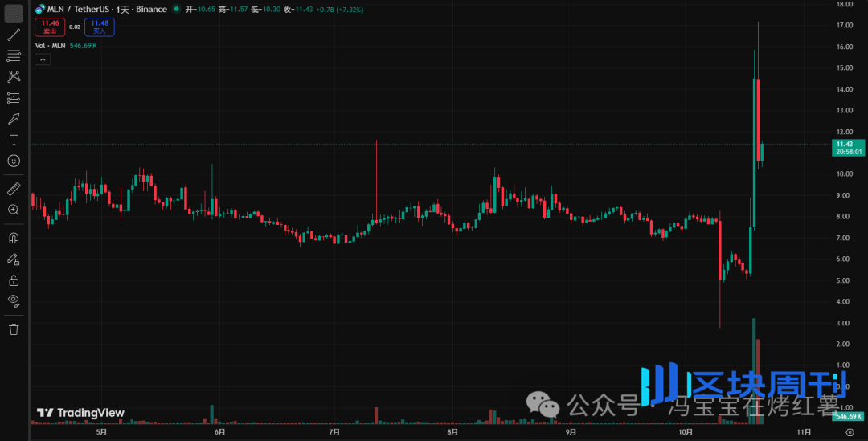Viewport: 868px width, 441px height.
Task: Select the trend line drawing tool
Action: point(14,35)
